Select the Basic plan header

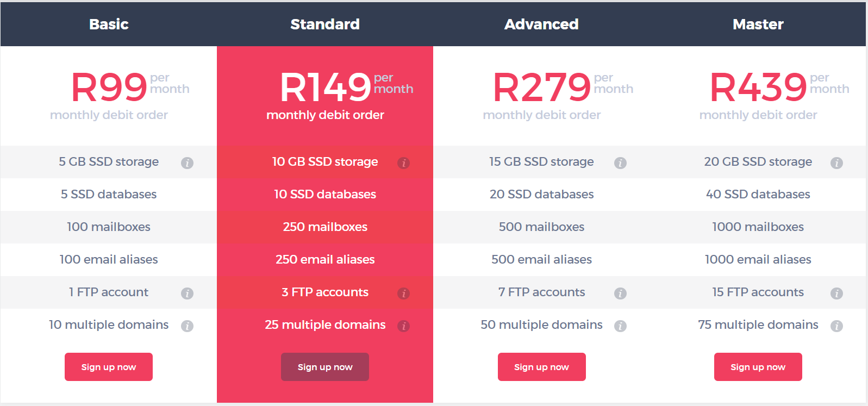[108, 24]
